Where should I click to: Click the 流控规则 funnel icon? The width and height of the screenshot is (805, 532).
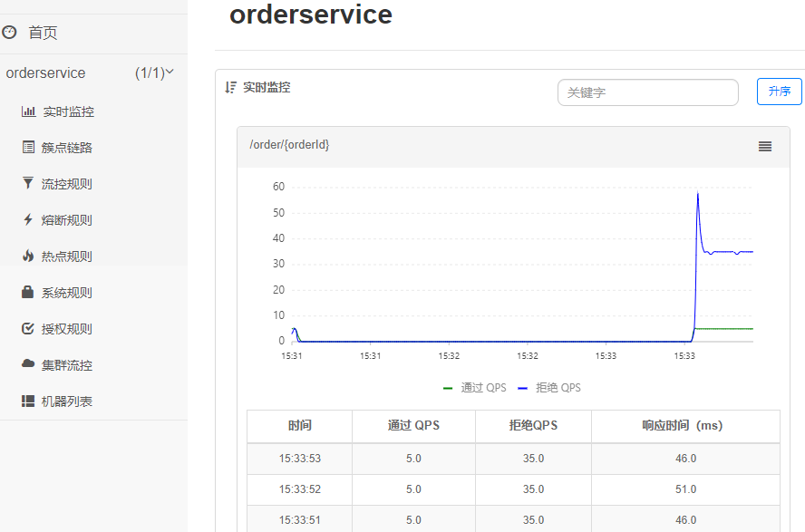(28, 183)
